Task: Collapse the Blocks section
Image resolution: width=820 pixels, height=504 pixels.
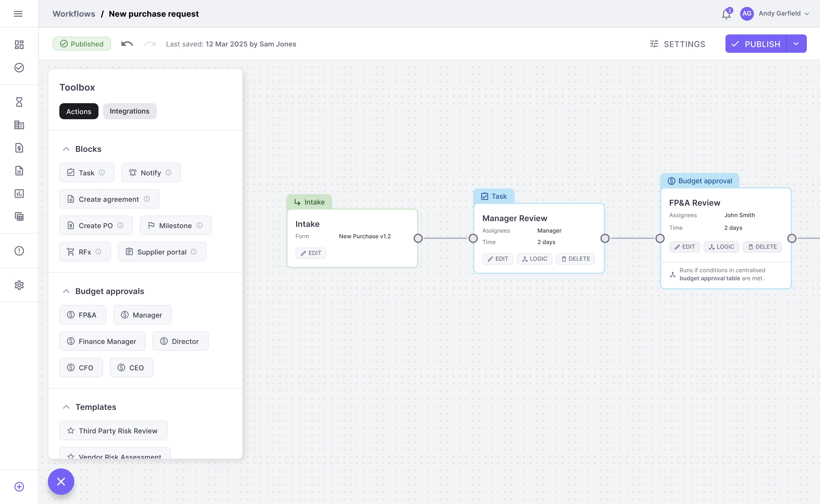Action: pyautogui.click(x=66, y=149)
